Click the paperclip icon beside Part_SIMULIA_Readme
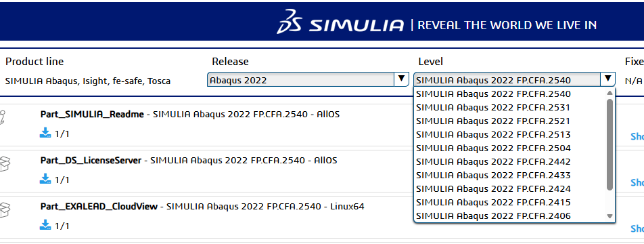This screenshot has width=644, height=244. point(3,117)
